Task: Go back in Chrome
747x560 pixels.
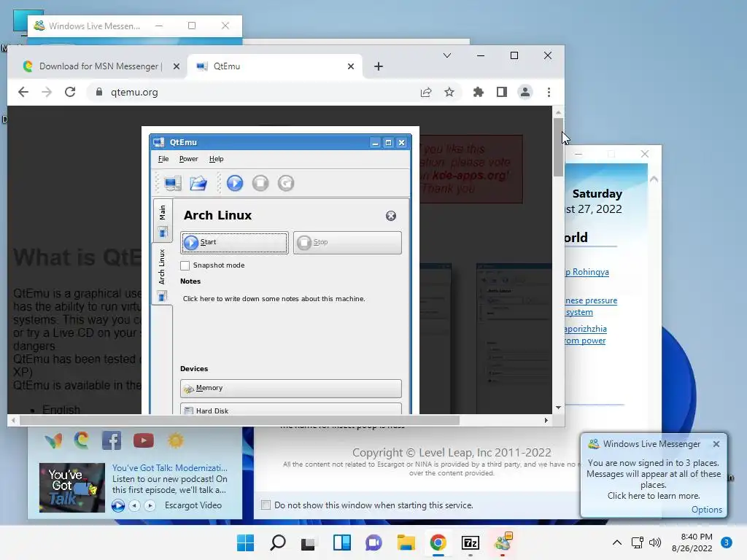Action: point(23,92)
